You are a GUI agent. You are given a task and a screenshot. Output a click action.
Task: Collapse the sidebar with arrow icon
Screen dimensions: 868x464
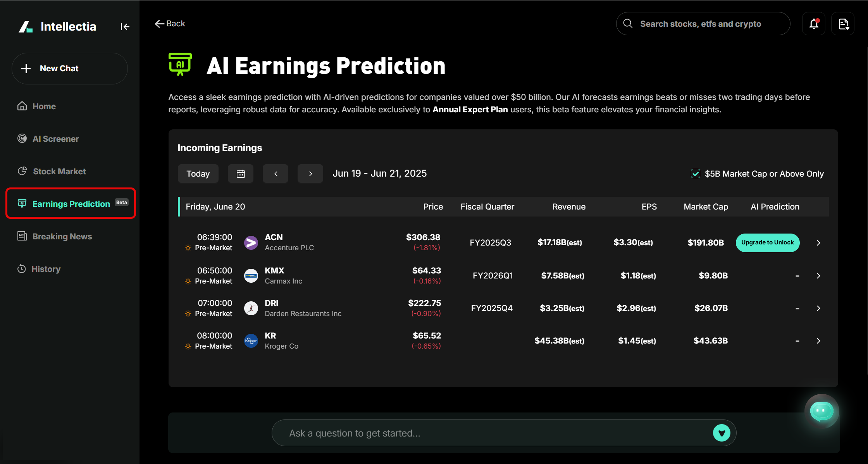tap(125, 26)
